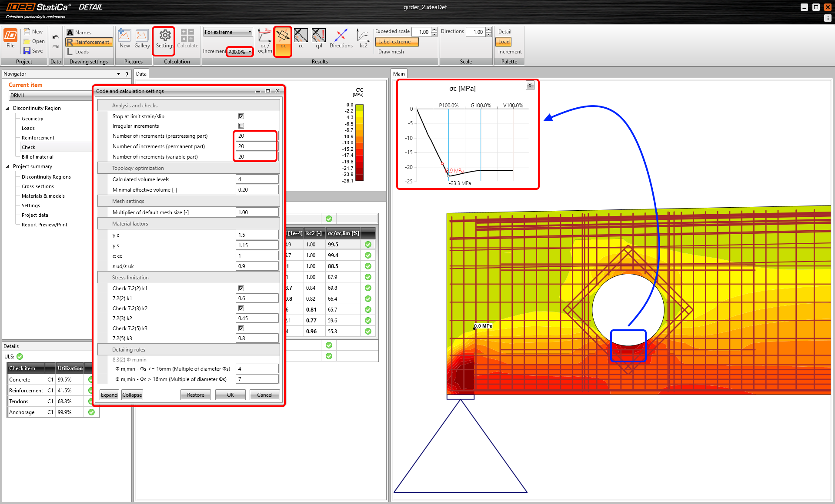Viewport: 835px width, 504px height.
Task: Uncheck the Check 7.2(3) k2 option
Action: tap(241, 308)
